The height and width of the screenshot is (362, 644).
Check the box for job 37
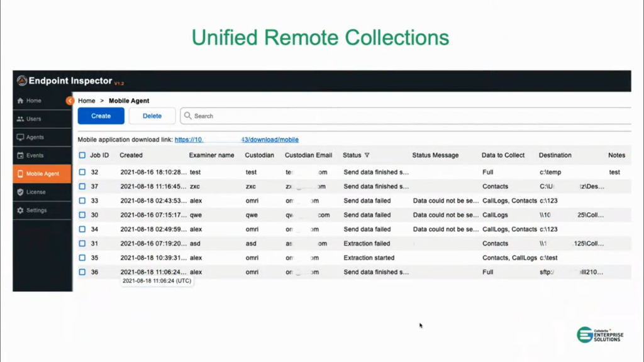point(82,186)
